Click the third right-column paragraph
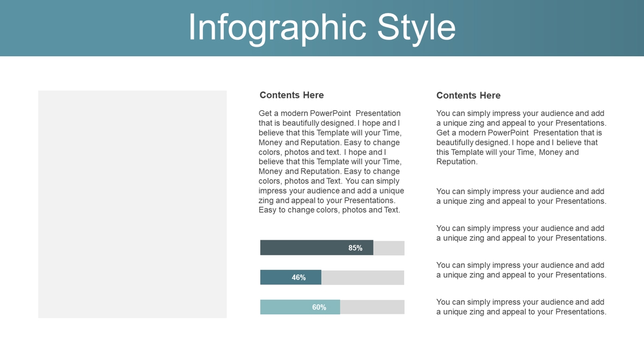 [x=521, y=233]
